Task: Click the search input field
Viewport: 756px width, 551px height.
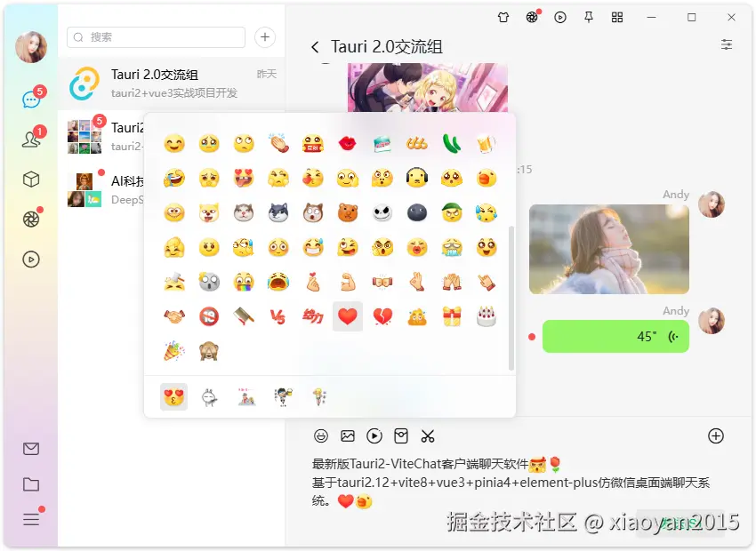Action: click(156, 37)
